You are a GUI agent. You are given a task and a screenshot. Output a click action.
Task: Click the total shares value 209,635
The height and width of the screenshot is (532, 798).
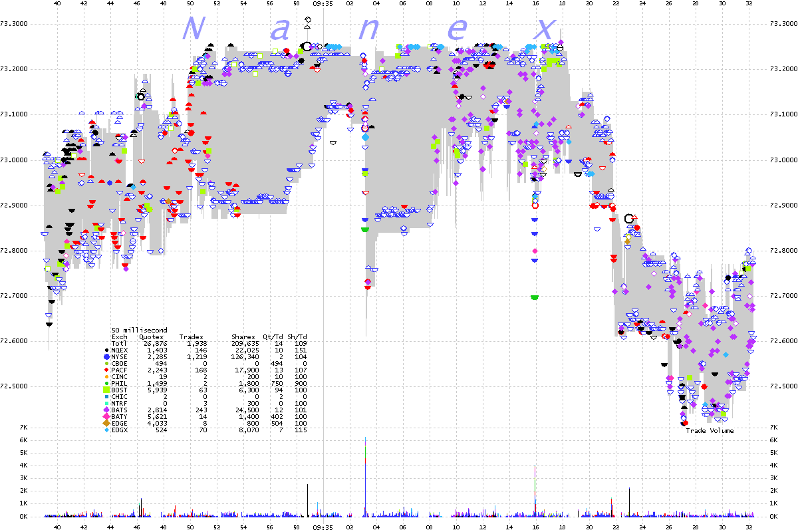click(x=245, y=343)
